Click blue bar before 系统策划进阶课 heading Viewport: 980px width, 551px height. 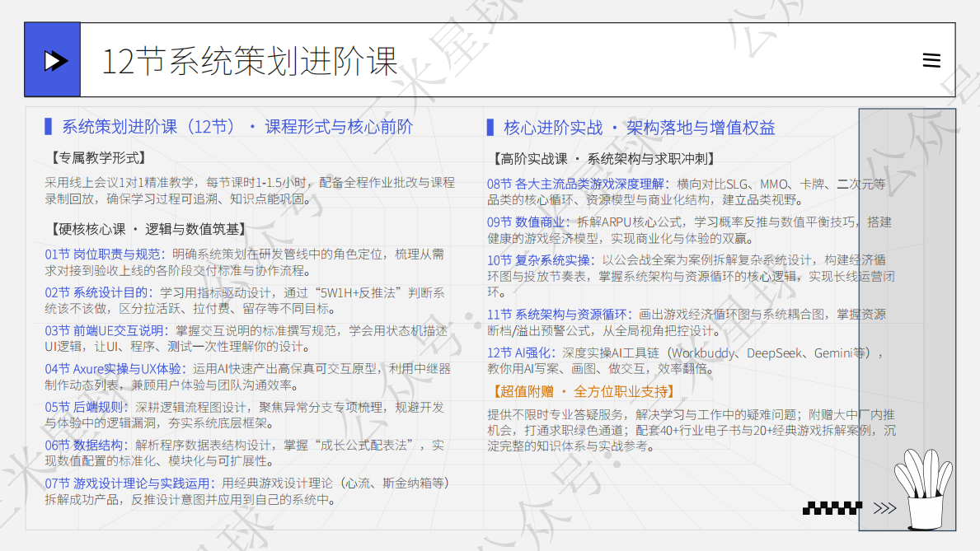point(48,127)
